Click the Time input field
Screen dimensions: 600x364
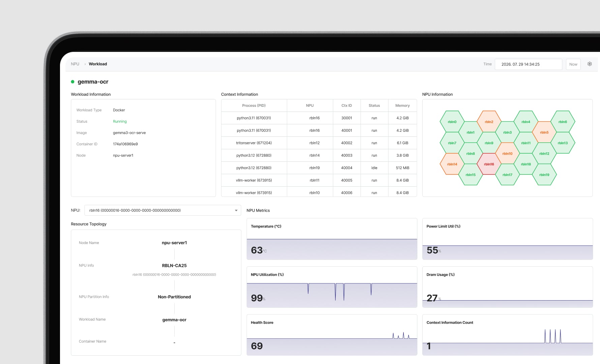528,64
